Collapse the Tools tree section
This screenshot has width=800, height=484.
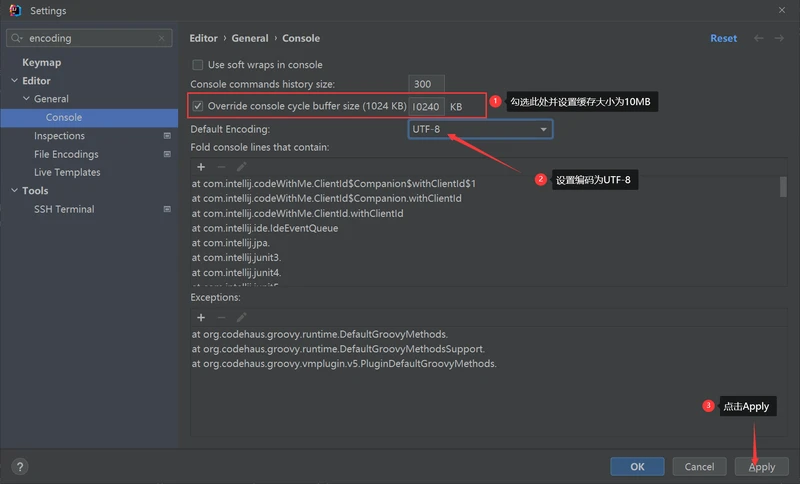(13, 191)
